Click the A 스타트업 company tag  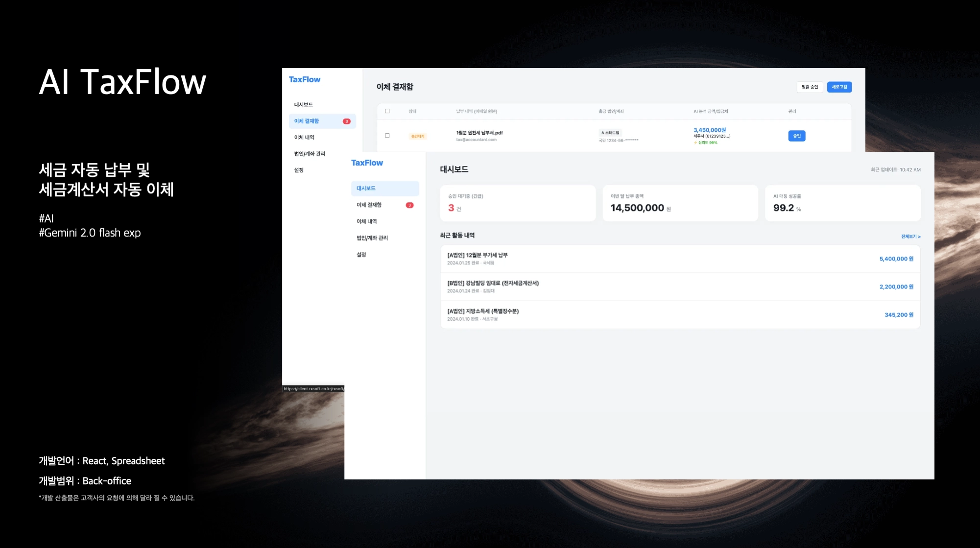click(x=610, y=133)
